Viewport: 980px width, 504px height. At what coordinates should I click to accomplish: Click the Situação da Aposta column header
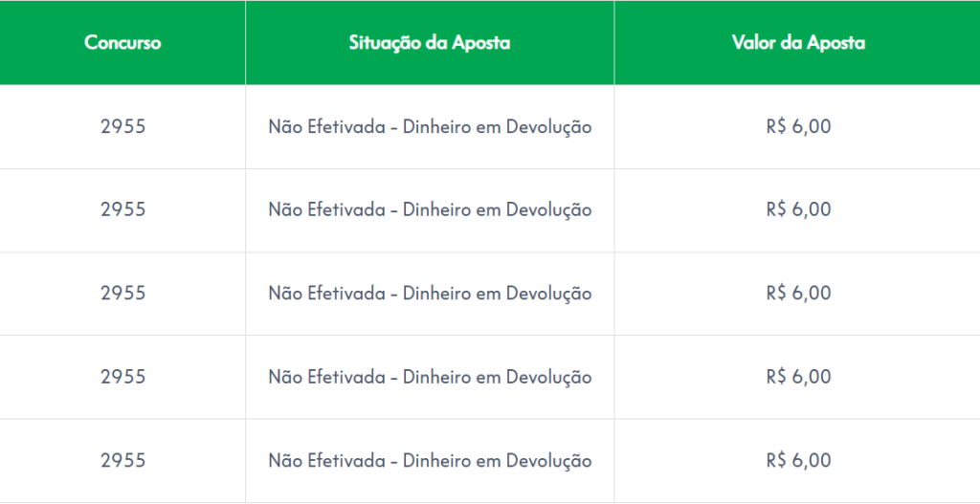tap(430, 43)
